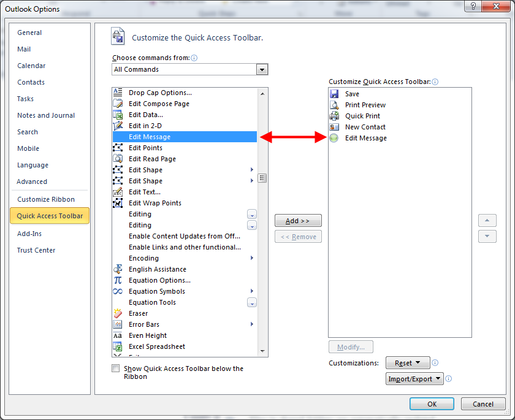The width and height of the screenshot is (515, 420).
Task: Click the English Assistance icon
Action: click(x=118, y=269)
